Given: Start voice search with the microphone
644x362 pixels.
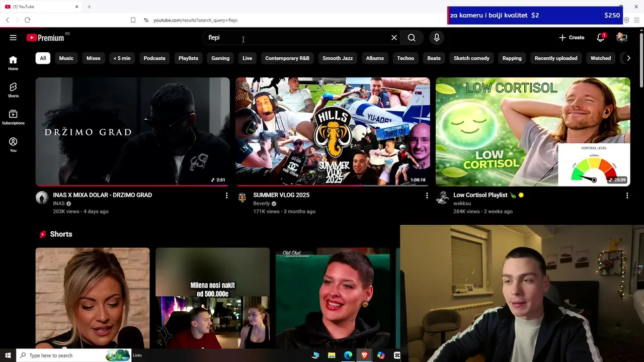Looking at the screenshot, I should click(x=437, y=38).
